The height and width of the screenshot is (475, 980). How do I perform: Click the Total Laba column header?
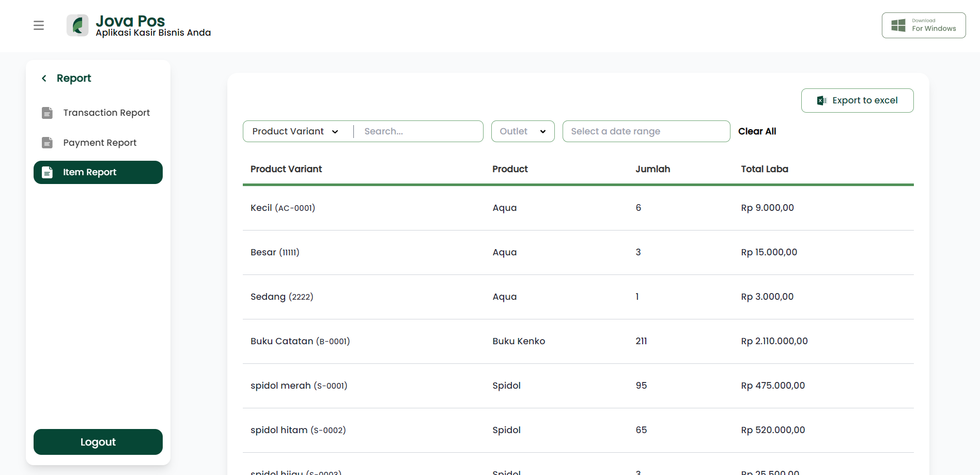tap(765, 169)
